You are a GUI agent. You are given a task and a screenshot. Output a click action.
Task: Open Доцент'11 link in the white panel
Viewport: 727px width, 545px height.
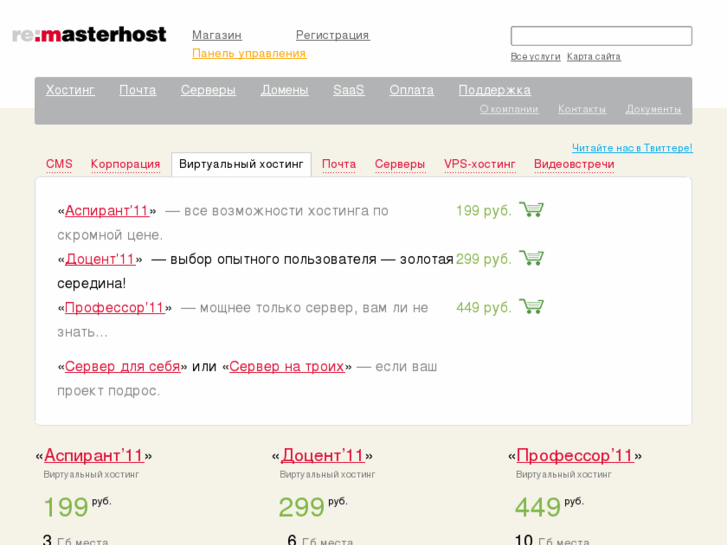[x=100, y=259]
